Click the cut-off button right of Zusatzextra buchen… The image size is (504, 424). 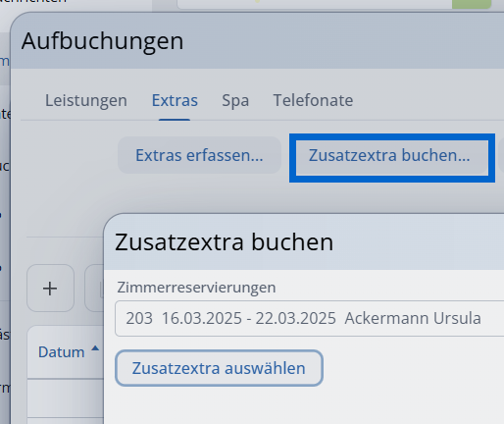pos(501,155)
